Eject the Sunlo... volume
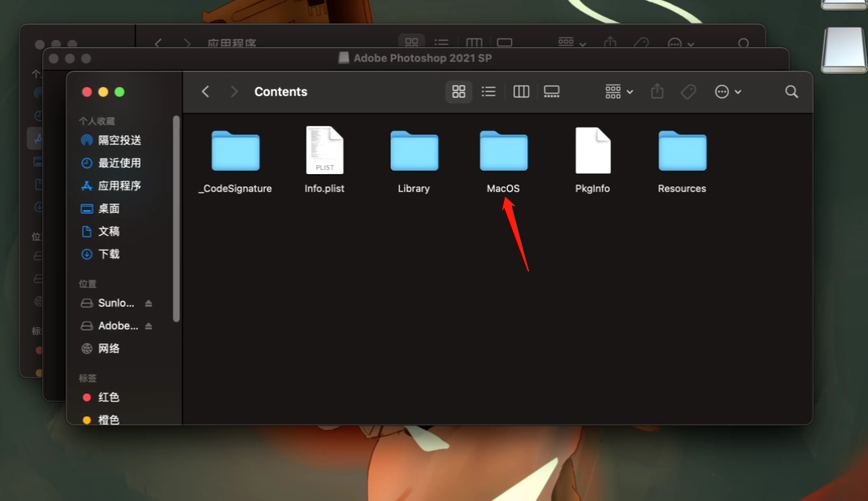 149,303
